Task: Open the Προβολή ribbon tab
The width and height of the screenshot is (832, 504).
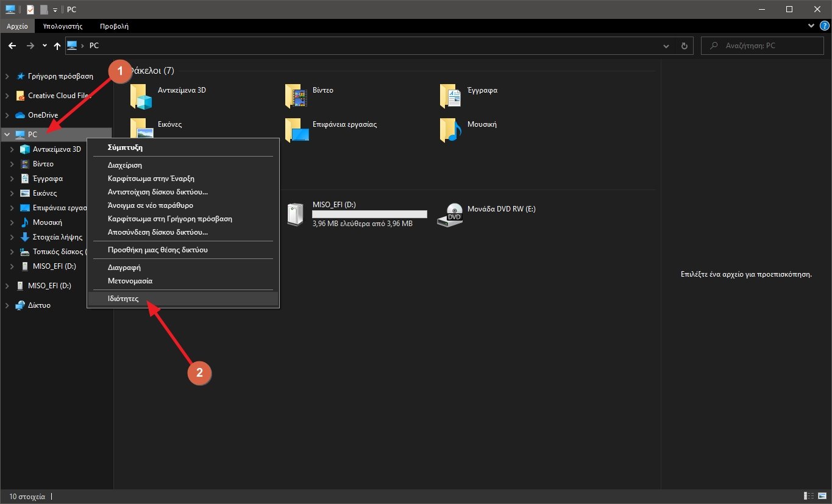Action: 114,26
